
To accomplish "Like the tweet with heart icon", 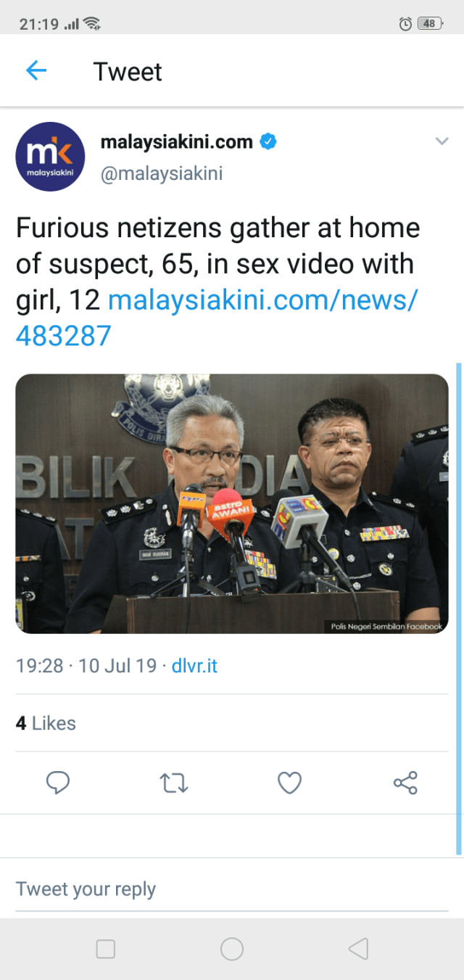I will (289, 783).
